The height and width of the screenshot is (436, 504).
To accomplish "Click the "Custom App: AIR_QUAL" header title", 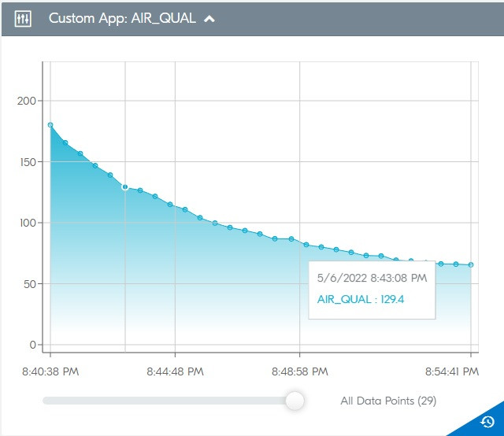I will pos(124,19).
